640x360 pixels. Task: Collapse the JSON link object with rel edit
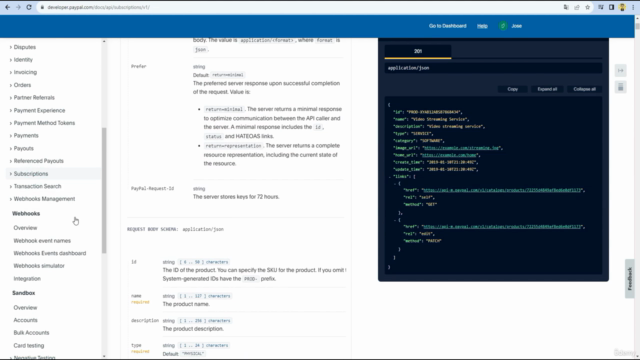coord(395,220)
